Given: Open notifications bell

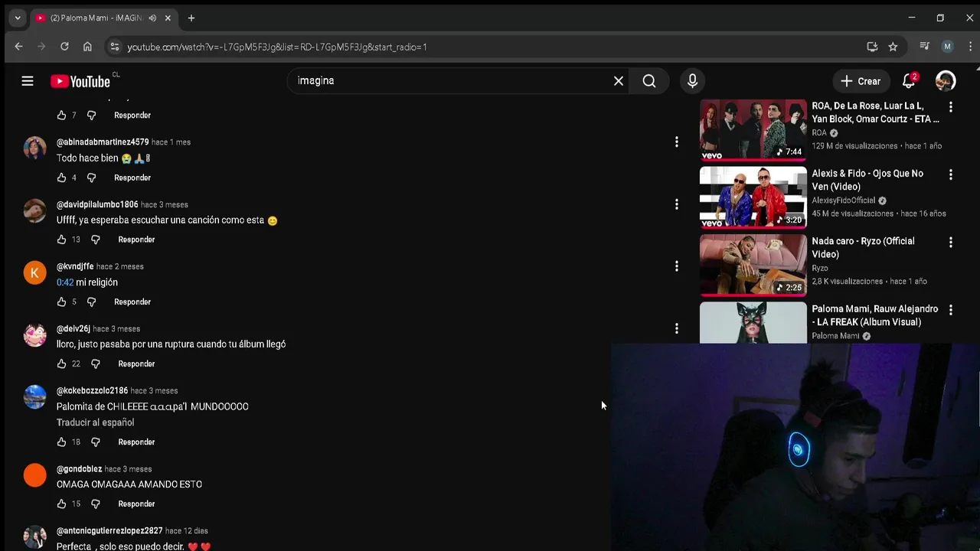Looking at the screenshot, I should 909,80.
